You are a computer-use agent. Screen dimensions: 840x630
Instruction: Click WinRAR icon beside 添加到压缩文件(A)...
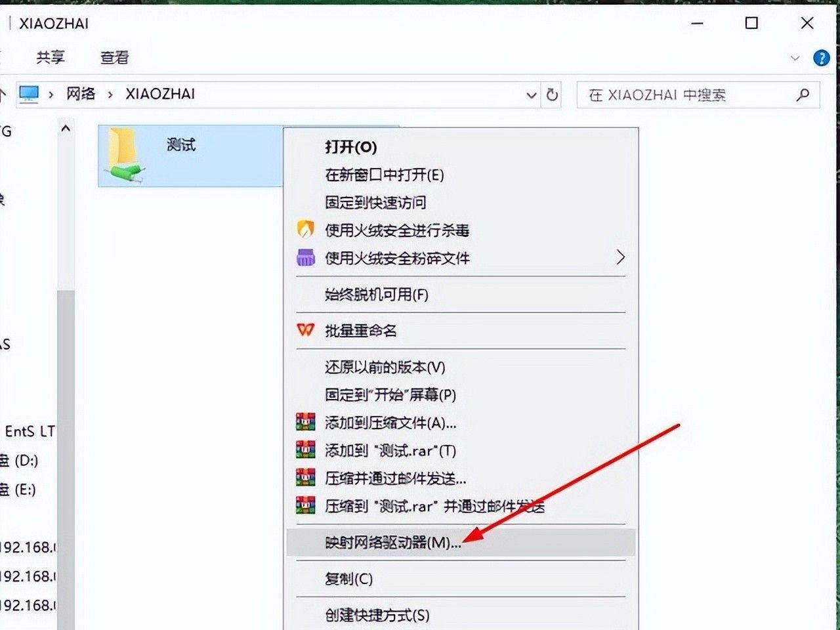coord(306,422)
